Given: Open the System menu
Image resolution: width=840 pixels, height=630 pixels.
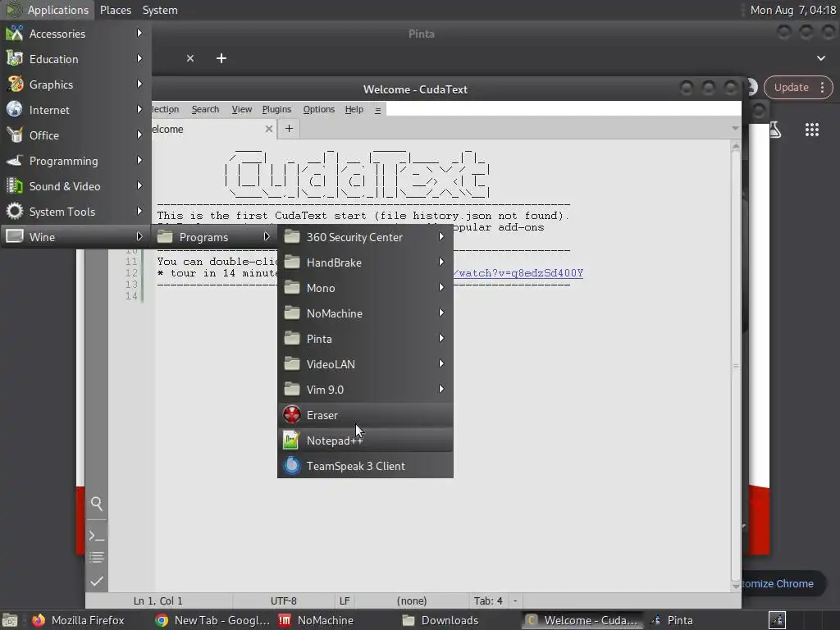Looking at the screenshot, I should pos(160,10).
